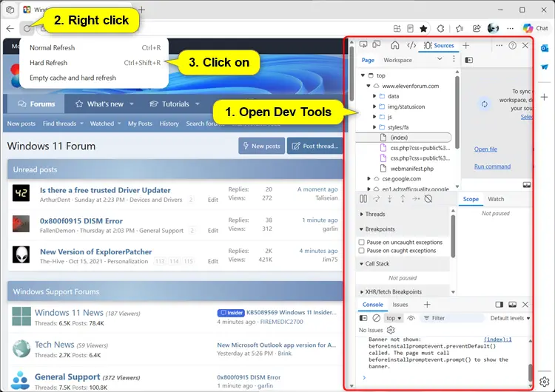Toggle Pause on uncaught exceptions checkbox
The image size is (555, 392).
[x=361, y=243]
